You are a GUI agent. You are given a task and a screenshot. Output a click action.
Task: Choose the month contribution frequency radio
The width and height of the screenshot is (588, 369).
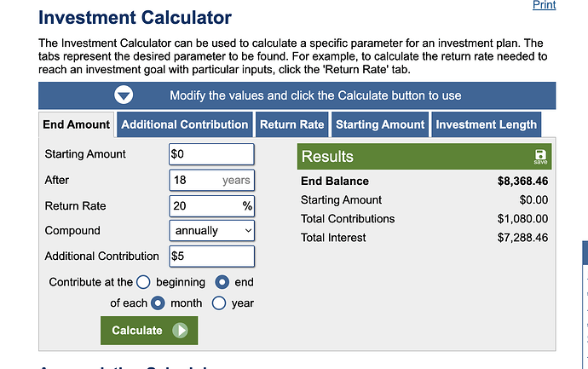pos(158,303)
